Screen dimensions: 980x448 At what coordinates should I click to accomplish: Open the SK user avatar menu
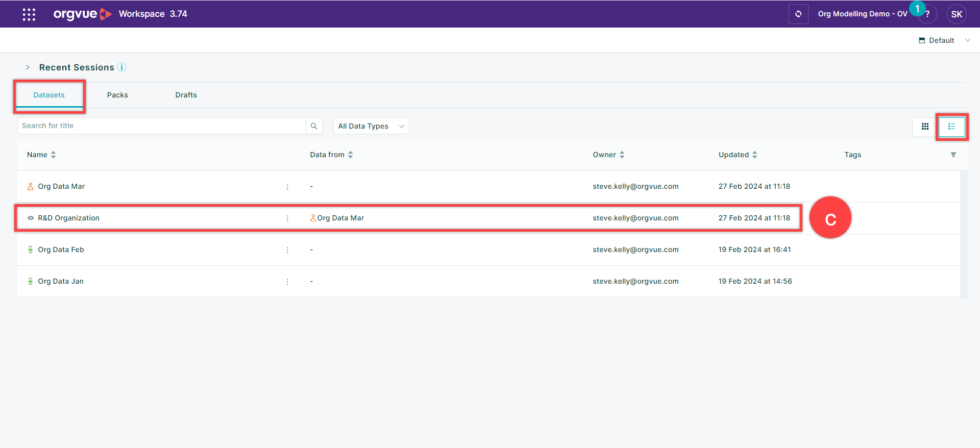click(x=957, y=14)
